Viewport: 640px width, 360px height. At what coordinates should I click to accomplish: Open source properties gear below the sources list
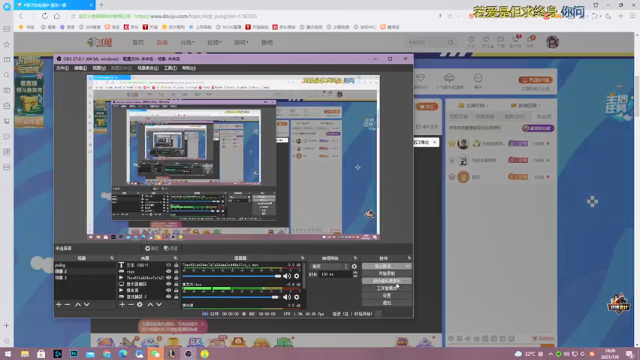pyautogui.click(x=140, y=304)
